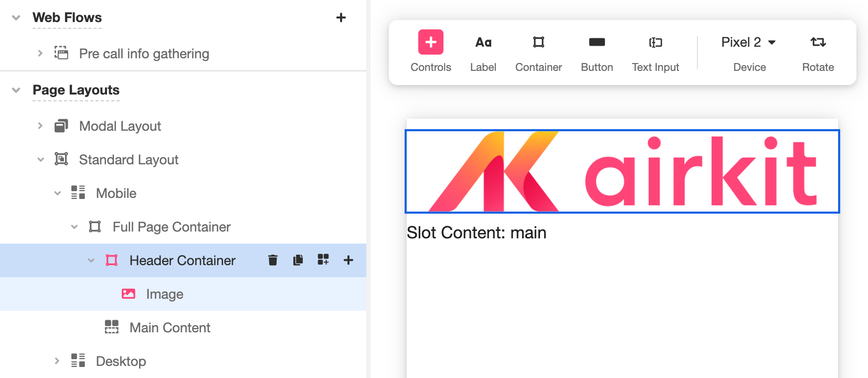Select the airkit logo image in preview

622,171
